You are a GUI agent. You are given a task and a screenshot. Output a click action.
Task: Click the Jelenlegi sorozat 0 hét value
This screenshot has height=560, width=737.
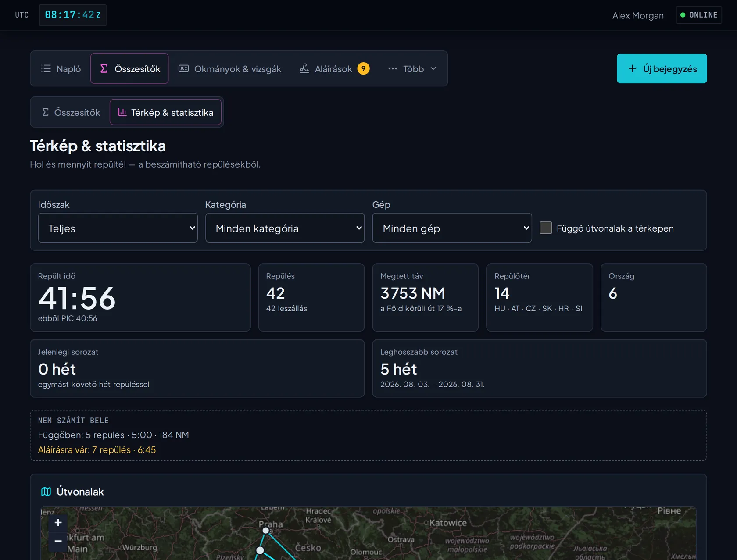click(x=57, y=369)
